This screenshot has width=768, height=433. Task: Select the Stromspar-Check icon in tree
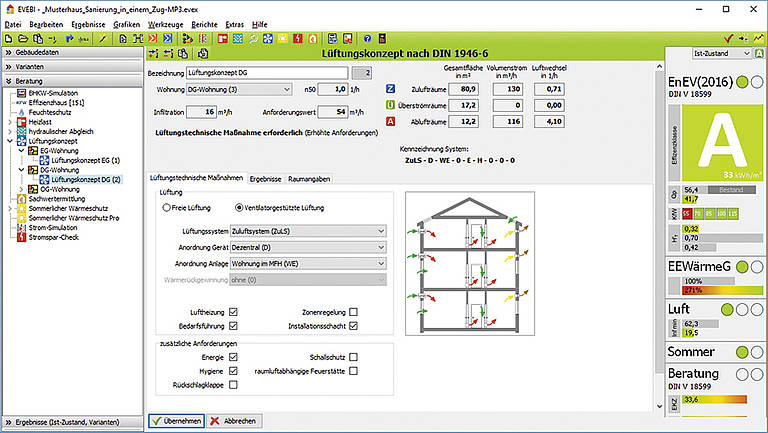point(23,239)
